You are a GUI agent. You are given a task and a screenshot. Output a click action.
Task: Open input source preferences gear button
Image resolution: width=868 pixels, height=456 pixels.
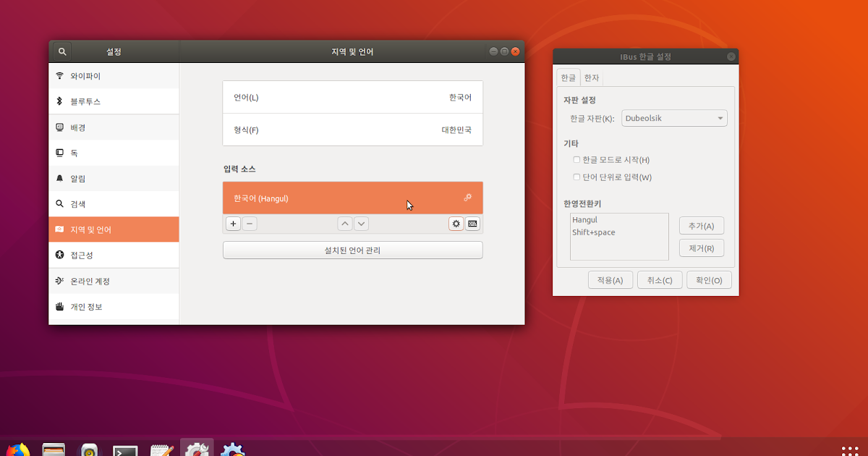[456, 224]
